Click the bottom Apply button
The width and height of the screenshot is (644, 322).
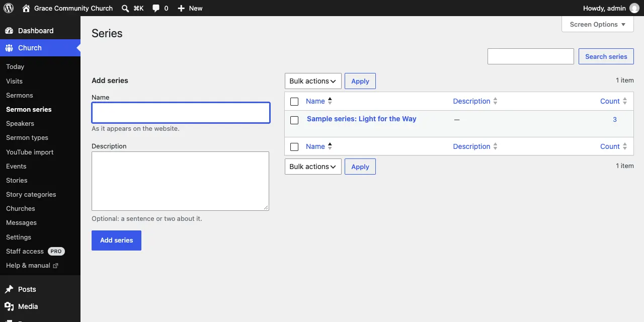(x=360, y=167)
